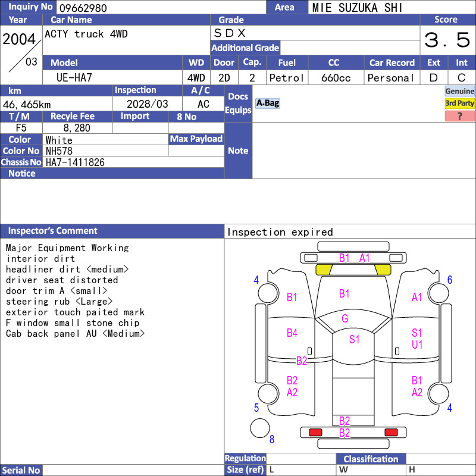Select the inspection date 2028/03
Screen dimensions: 476x476
tap(147, 104)
